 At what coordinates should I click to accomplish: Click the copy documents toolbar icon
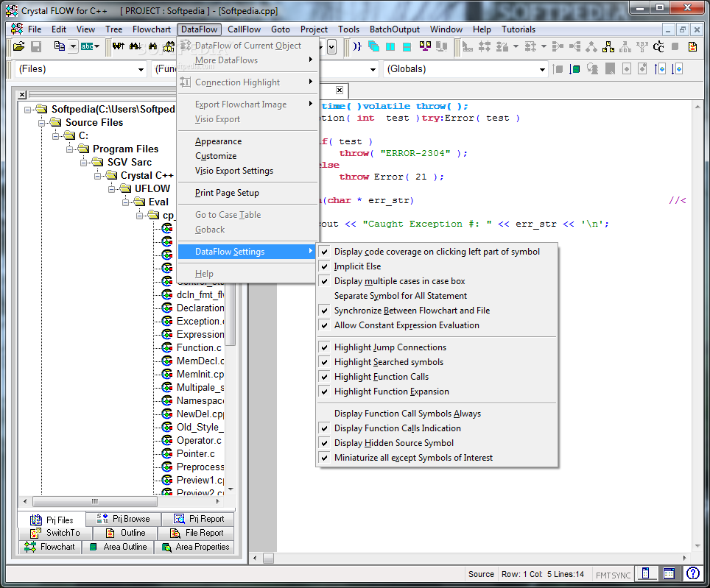60,46
